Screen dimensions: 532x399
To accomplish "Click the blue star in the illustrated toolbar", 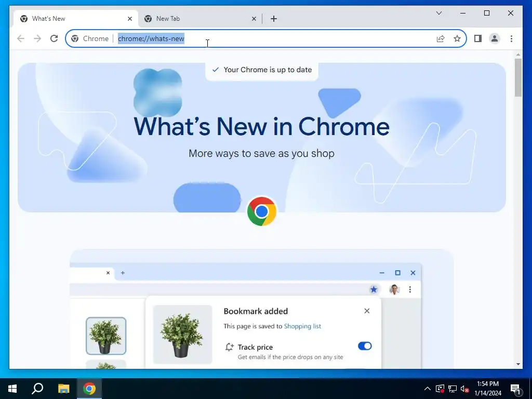I will coord(374,289).
